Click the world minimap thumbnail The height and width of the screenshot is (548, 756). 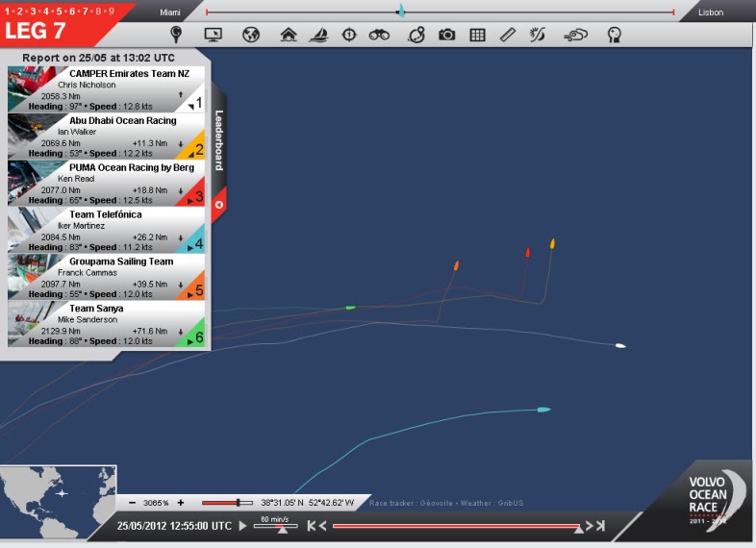click(58, 502)
